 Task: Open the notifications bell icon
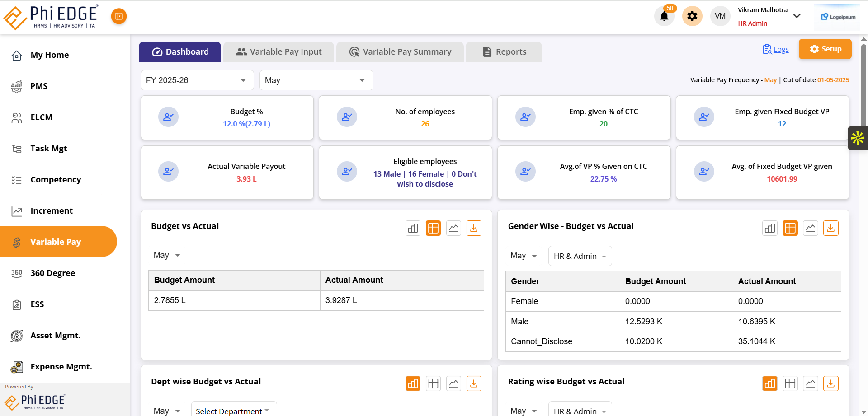tap(664, 17)
